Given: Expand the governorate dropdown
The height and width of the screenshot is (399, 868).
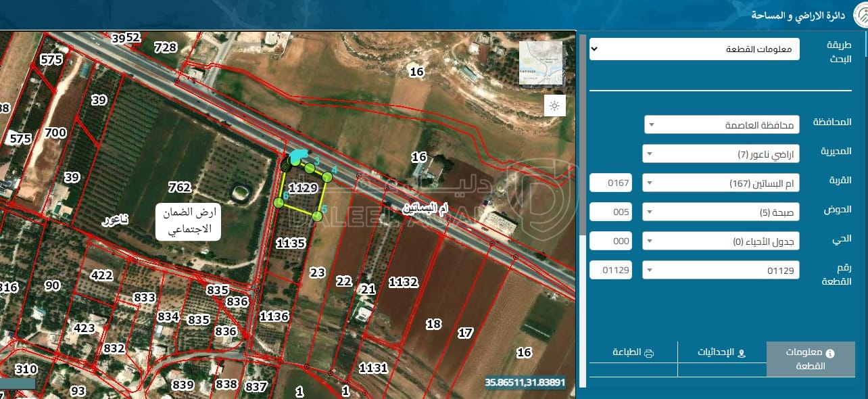Looking at the screenshot, I should click(x=721, y=125).
